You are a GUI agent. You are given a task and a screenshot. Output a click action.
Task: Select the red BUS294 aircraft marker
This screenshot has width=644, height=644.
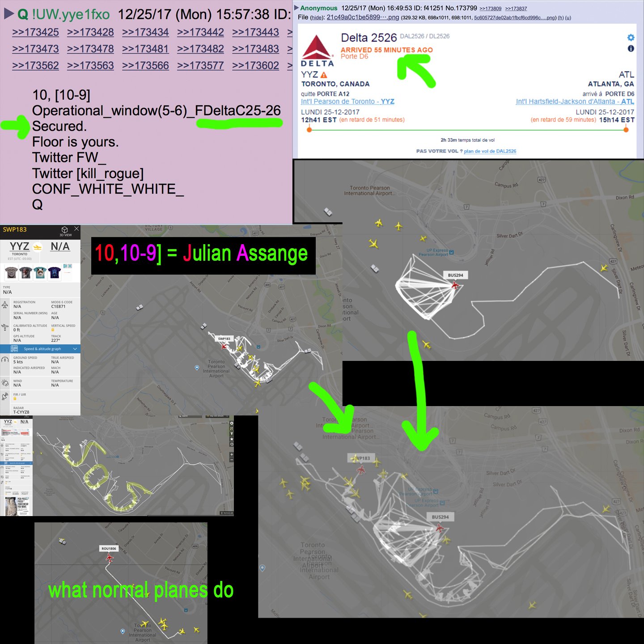point(455,285)
